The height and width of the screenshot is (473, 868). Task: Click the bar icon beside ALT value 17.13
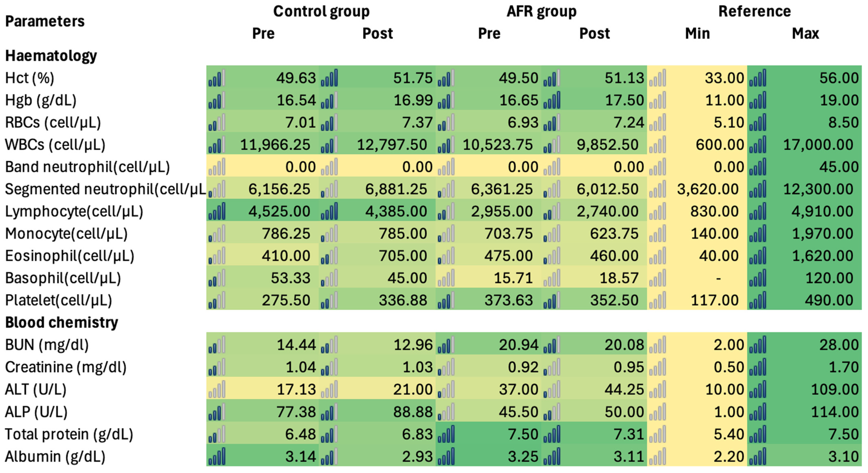[217, 390]
